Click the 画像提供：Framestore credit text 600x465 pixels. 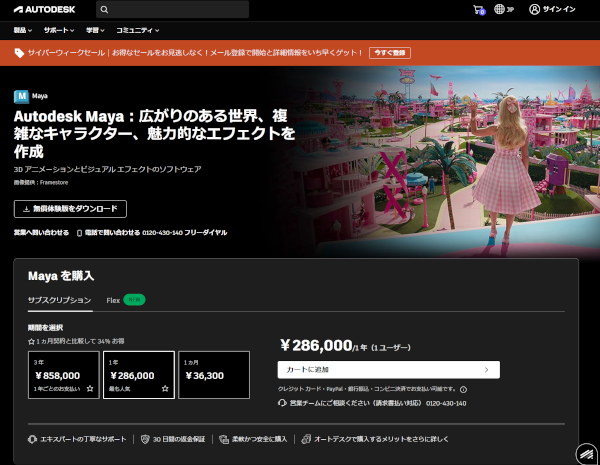click(x=41, y=183)
